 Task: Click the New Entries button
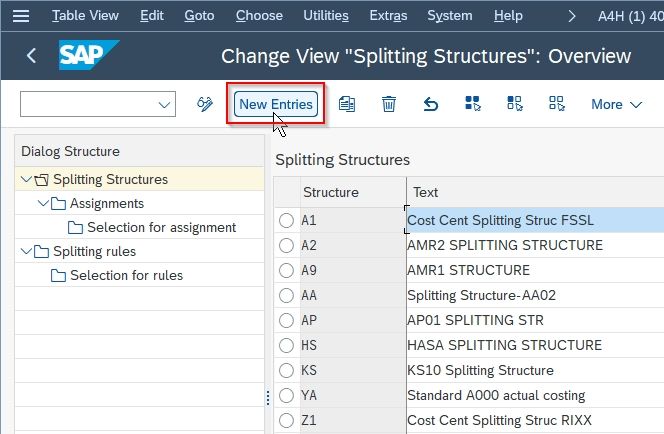276,104
